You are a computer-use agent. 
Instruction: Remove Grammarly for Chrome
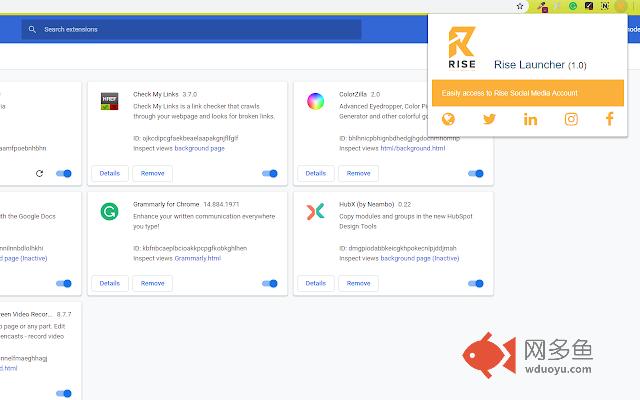point(153,283)
